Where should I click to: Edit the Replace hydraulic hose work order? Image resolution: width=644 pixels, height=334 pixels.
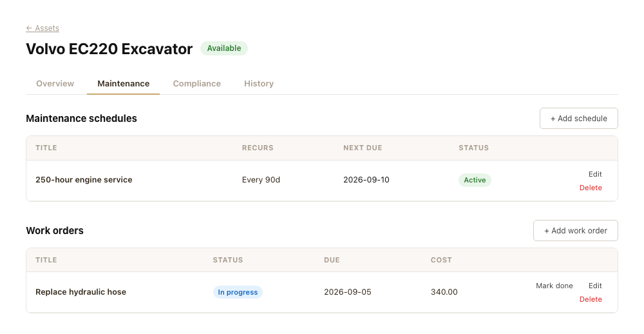595,286
